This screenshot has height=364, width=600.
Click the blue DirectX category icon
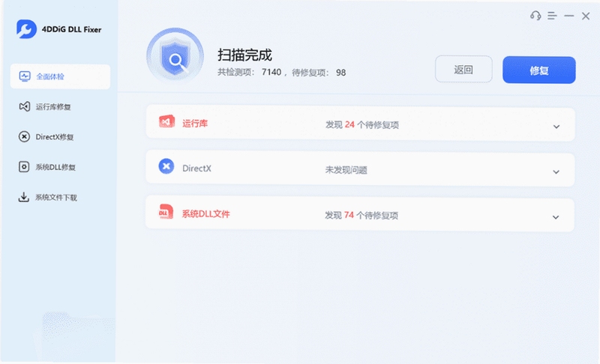(x=166, y=166)
